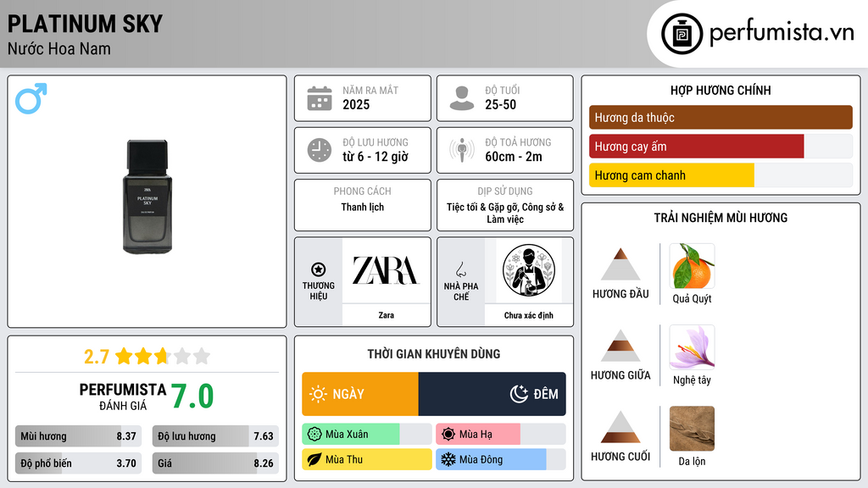Click the leaf icon next to Mùa Thu
The width and height of the screenshot is (868, 488).
coord(314,460)
